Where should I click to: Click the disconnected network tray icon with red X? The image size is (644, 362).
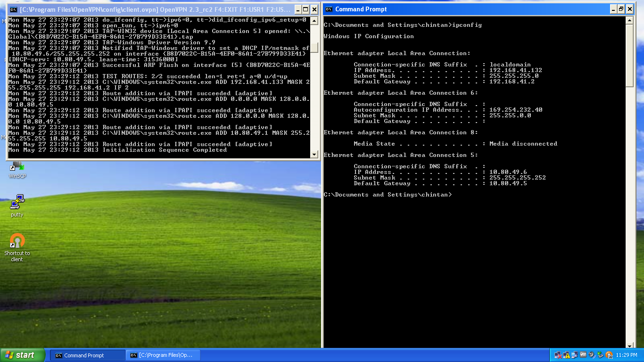click(x=558, y=355)
